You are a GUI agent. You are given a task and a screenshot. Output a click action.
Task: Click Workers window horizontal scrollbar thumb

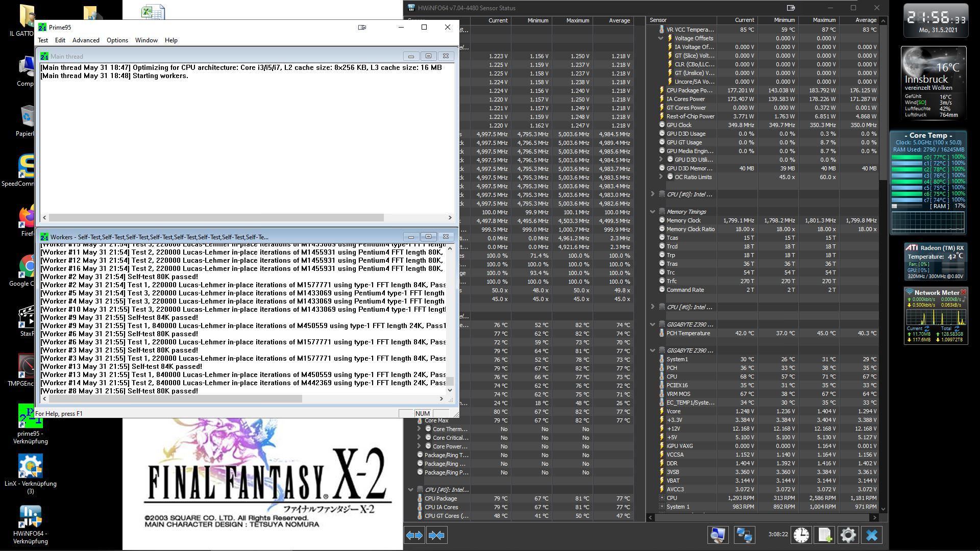point(176,398)
